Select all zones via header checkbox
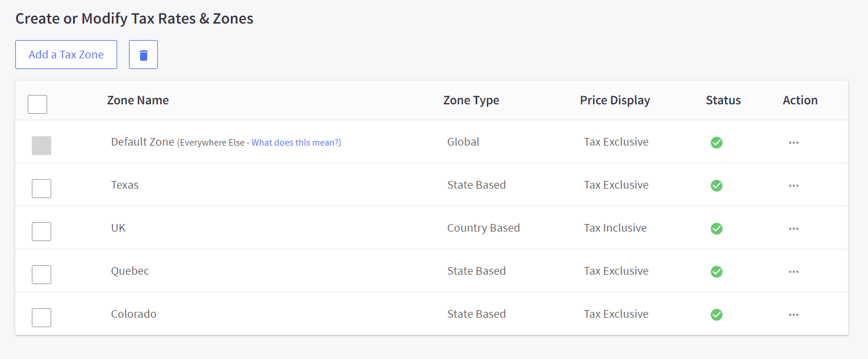 pyautogui.click(x=37, y=104)
